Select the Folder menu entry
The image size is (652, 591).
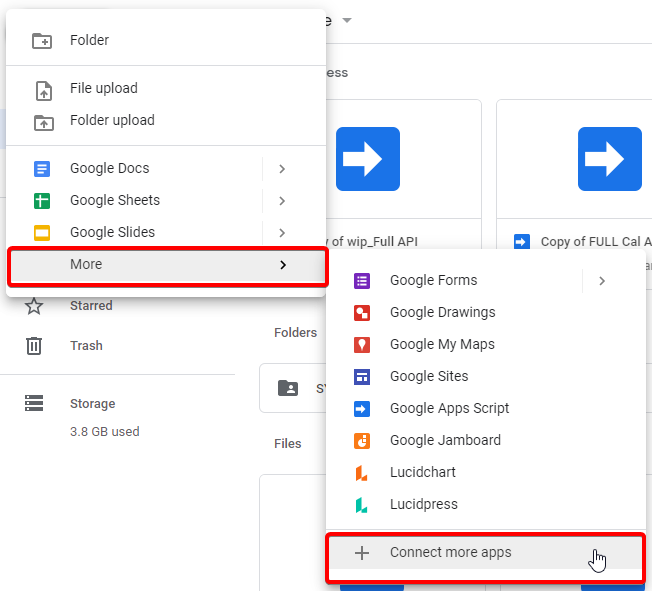click(165, 40)
